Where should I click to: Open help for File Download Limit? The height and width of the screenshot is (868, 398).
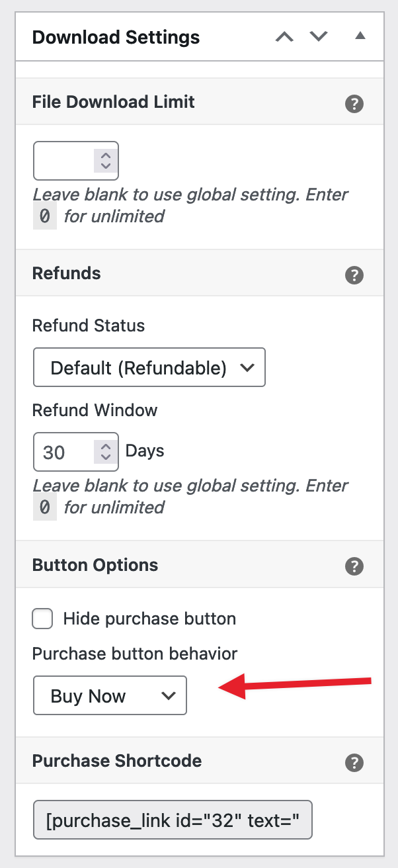point(354,104)
